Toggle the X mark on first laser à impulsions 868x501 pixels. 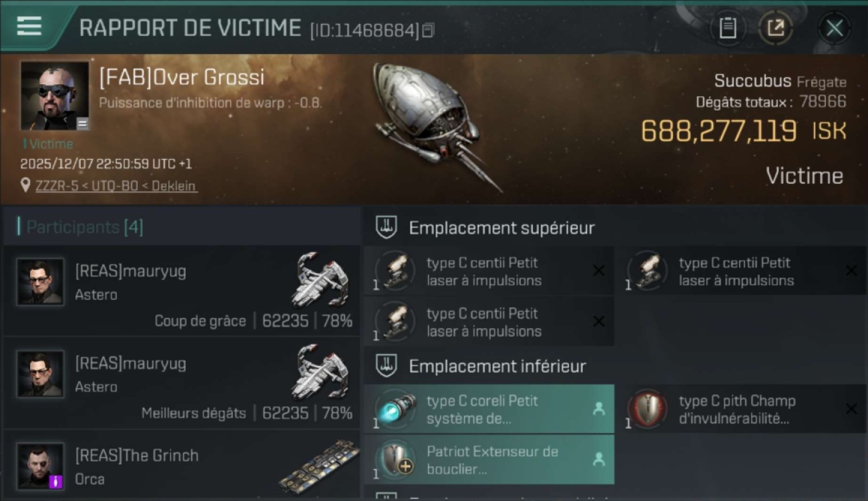[x=599, y=271]
